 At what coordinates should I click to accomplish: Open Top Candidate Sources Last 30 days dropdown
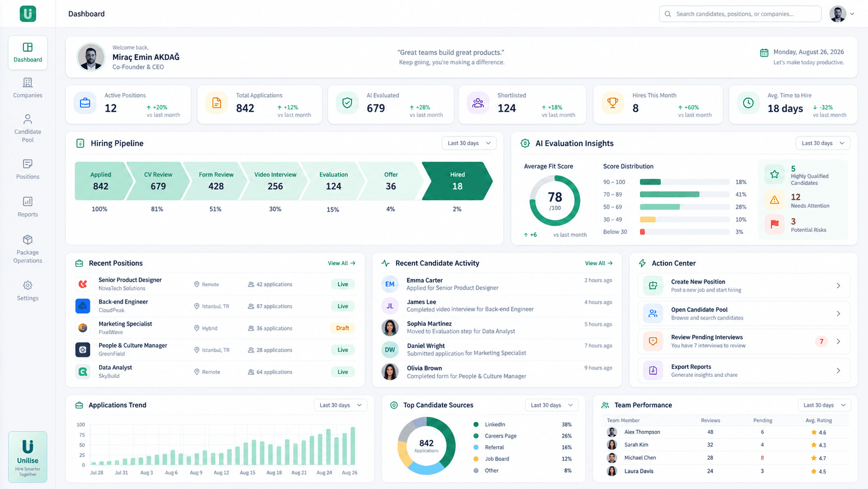click(551, 405)
